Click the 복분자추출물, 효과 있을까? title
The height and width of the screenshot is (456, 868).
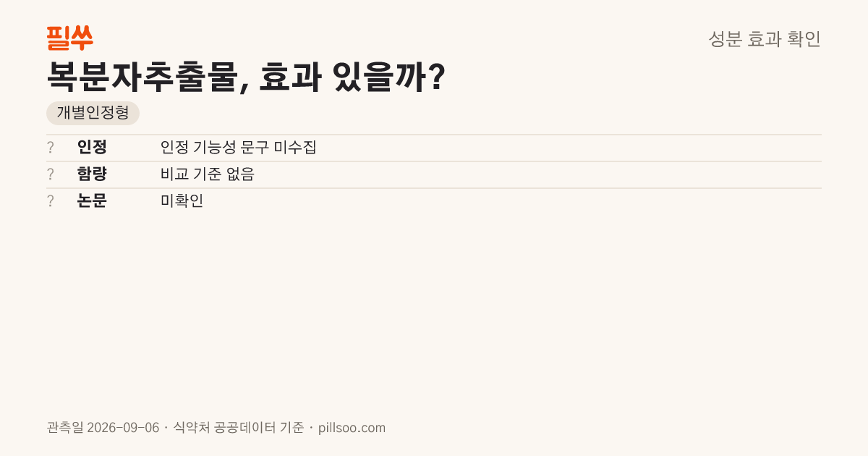pyautogui.click(x=245, y=77)
